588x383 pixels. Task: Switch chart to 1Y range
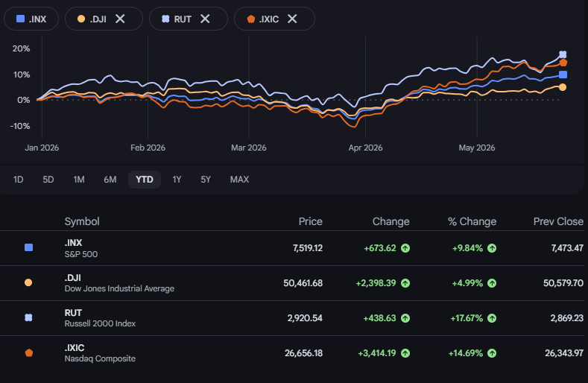pos(177,180)
